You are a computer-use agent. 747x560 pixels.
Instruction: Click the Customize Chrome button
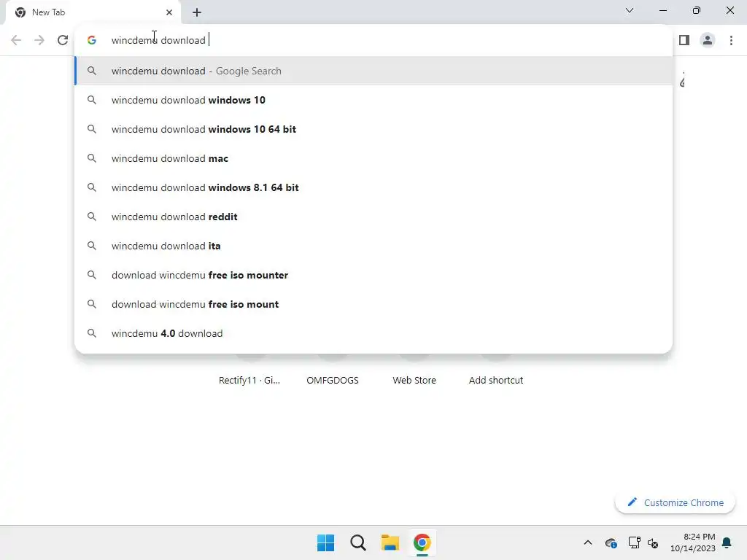click(675, 502)
